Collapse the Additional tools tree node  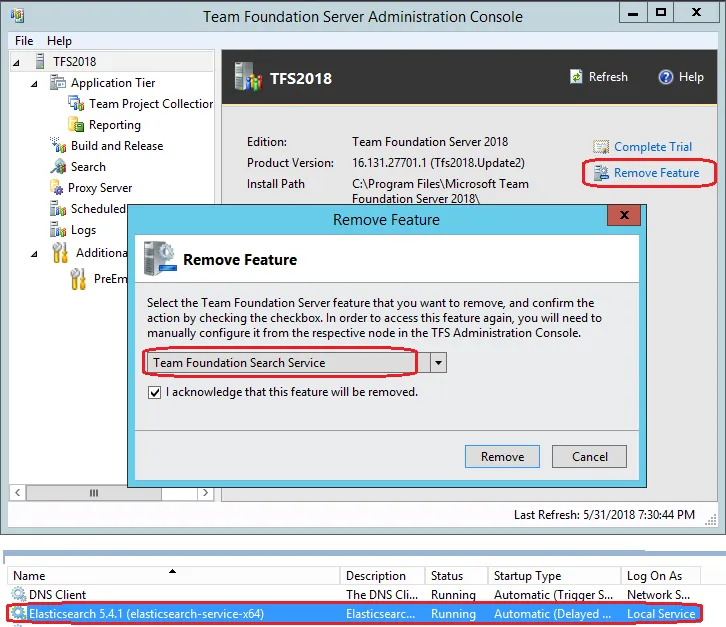click(34, 254)
